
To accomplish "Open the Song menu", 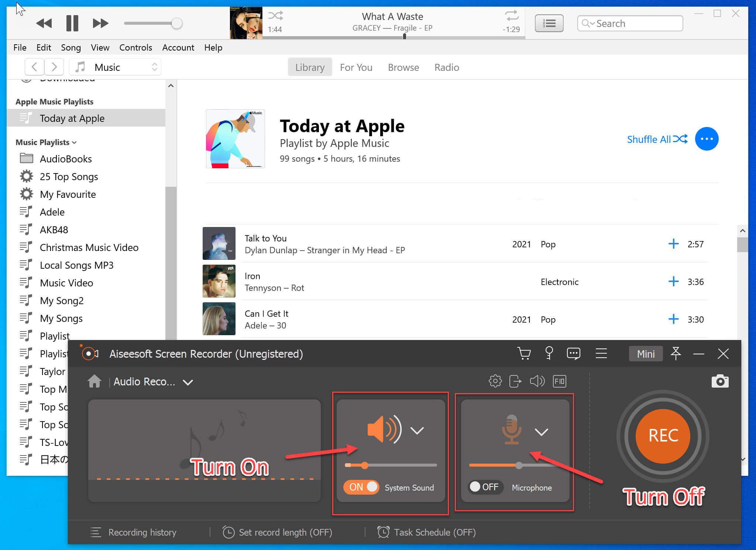I will click(x=71, y=47).
